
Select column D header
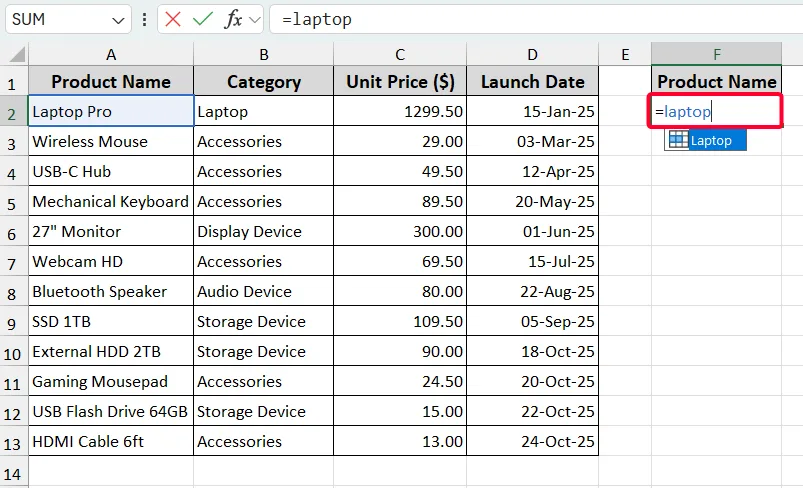(x=533, y=54)
